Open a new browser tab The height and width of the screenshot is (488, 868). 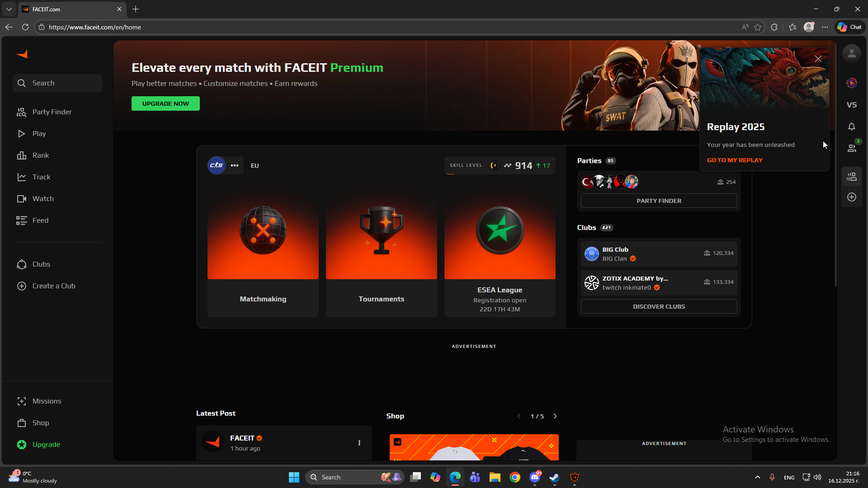(x=136, y=9)
